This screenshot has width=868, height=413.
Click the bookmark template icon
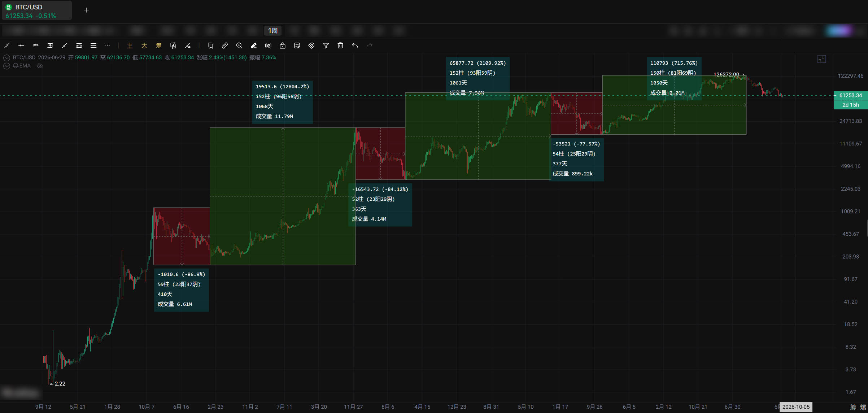(210, 45)
